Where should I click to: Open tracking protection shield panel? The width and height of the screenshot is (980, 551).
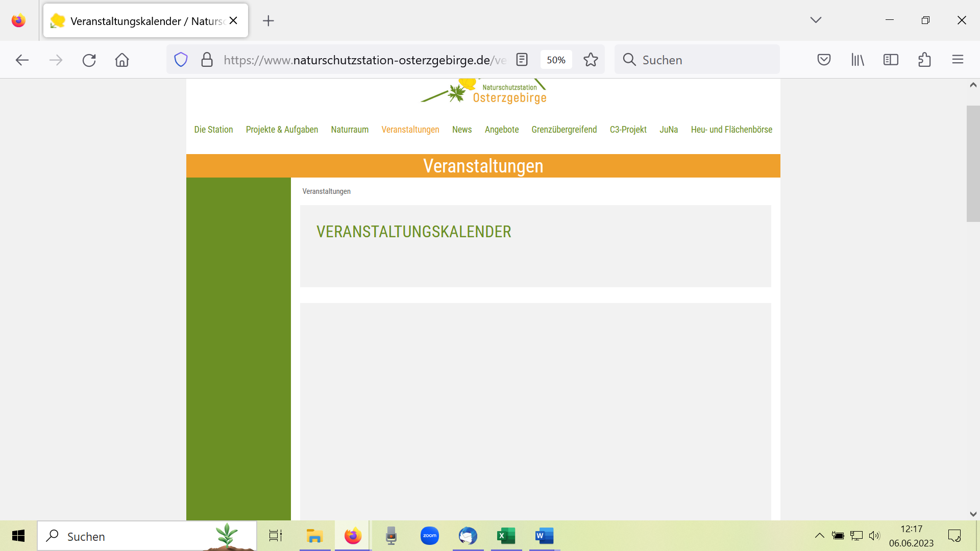click(181, 60)
